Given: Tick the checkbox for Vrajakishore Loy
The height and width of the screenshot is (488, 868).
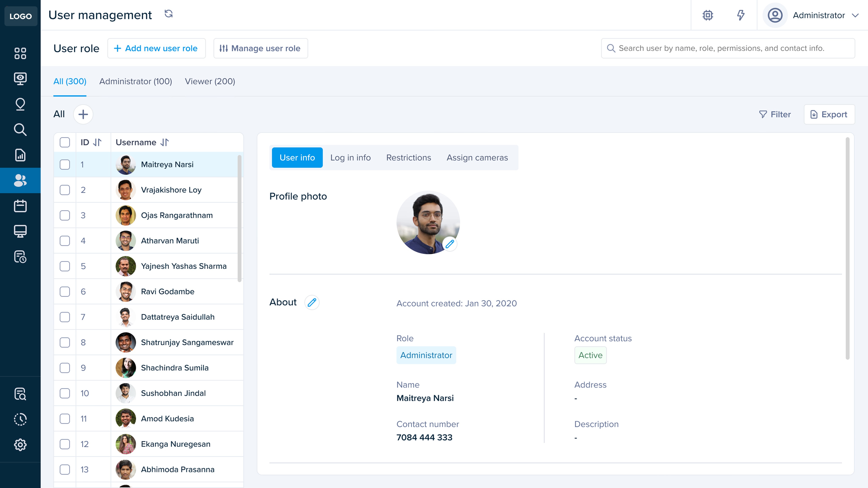Looking at the screenshot, I should coord(65,190).
